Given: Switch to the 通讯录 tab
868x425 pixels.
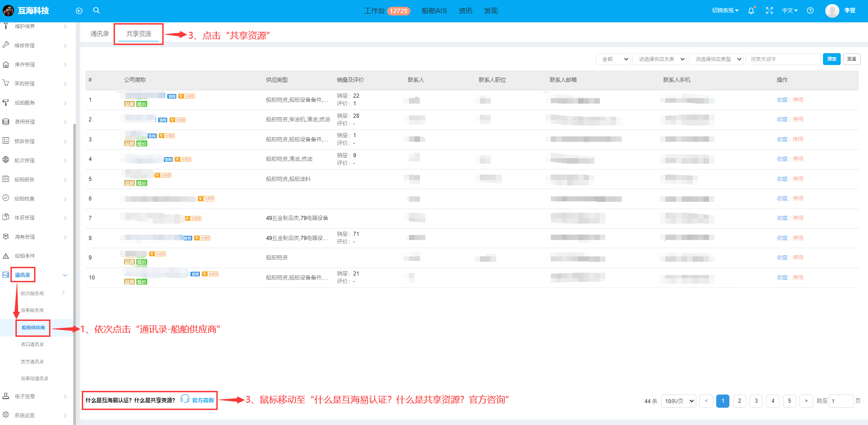Looking at the screenshot, I should (x=100, y=34).
